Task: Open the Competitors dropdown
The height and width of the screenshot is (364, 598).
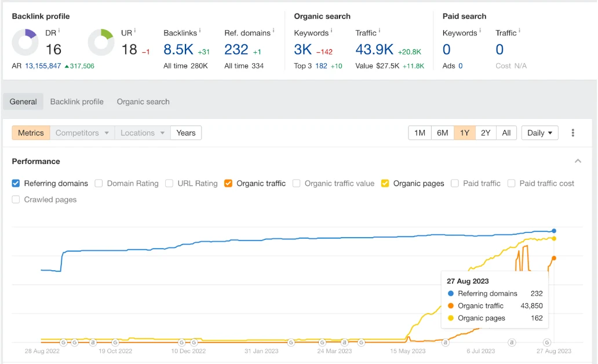Action: [82, 133]
